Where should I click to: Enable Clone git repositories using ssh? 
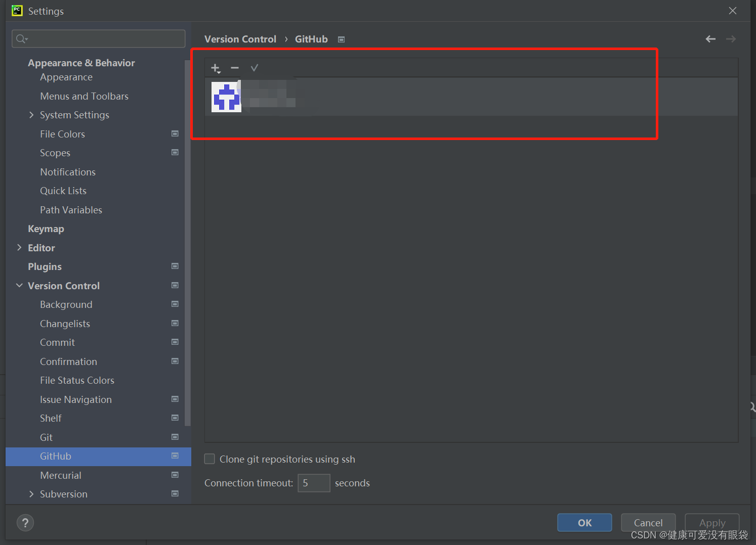tap(209, 459)
